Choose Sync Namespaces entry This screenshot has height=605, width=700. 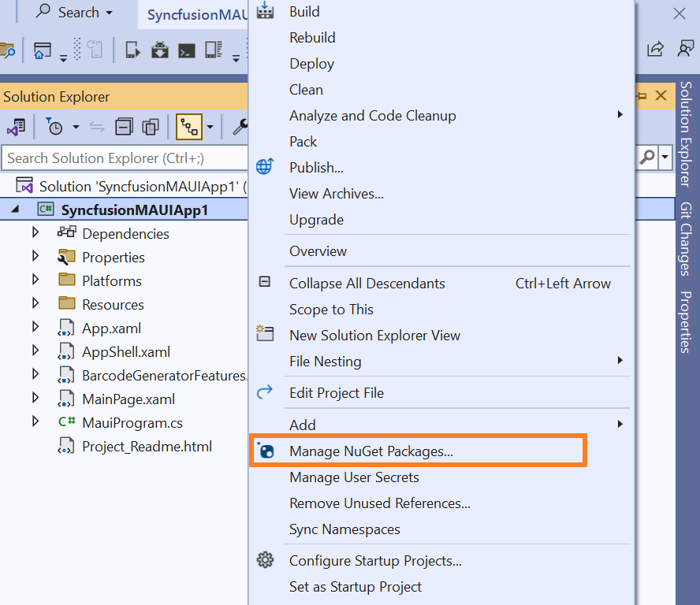click(x=441, y=529)
